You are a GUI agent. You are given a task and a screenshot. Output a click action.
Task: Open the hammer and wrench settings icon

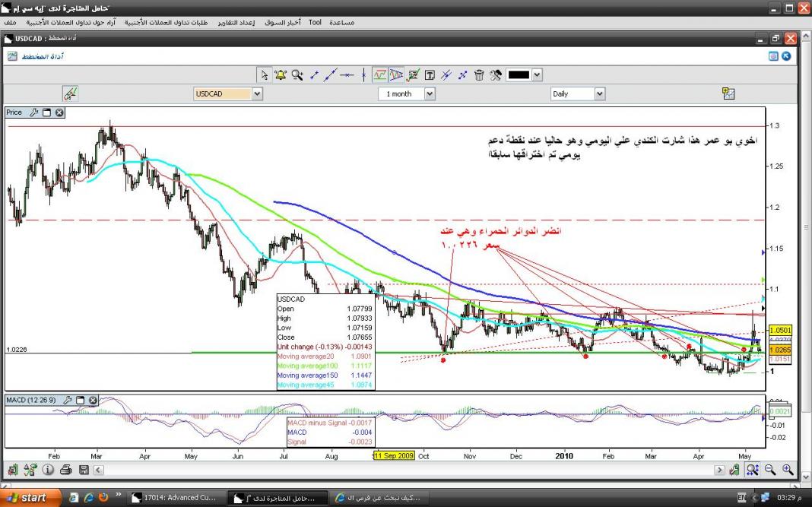click(x=496, y=74)
